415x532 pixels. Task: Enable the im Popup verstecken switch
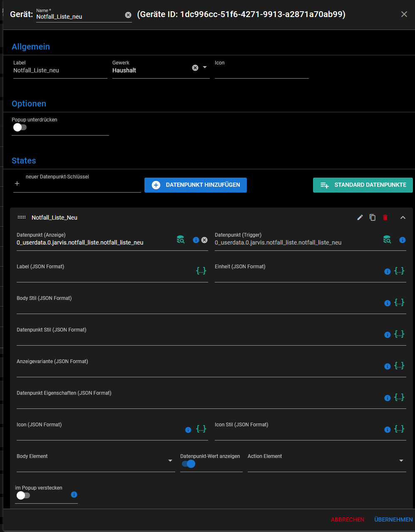(23, 495)
